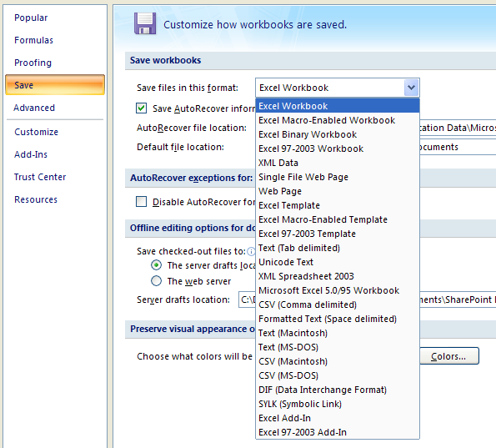This screenshot has width=496, height=448.
Task: Choose XML Spreadsheet 2003 format
Action: (338, 276)
